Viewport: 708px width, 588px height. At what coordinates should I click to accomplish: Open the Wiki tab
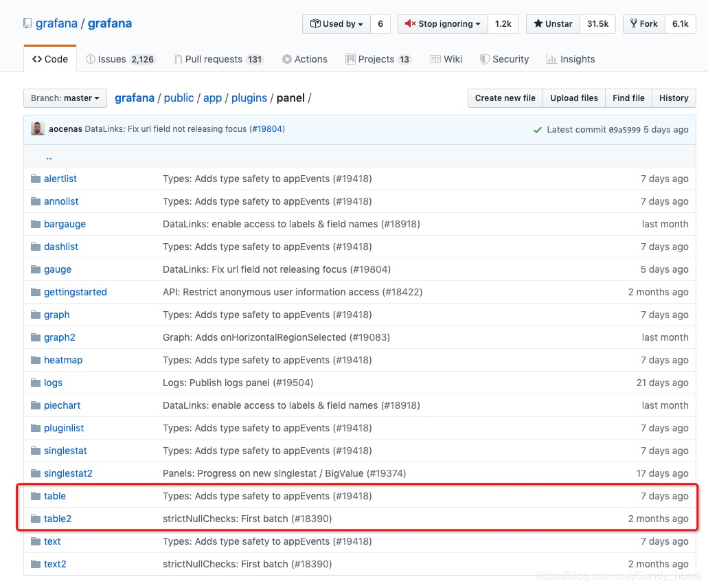coord(446,59)
